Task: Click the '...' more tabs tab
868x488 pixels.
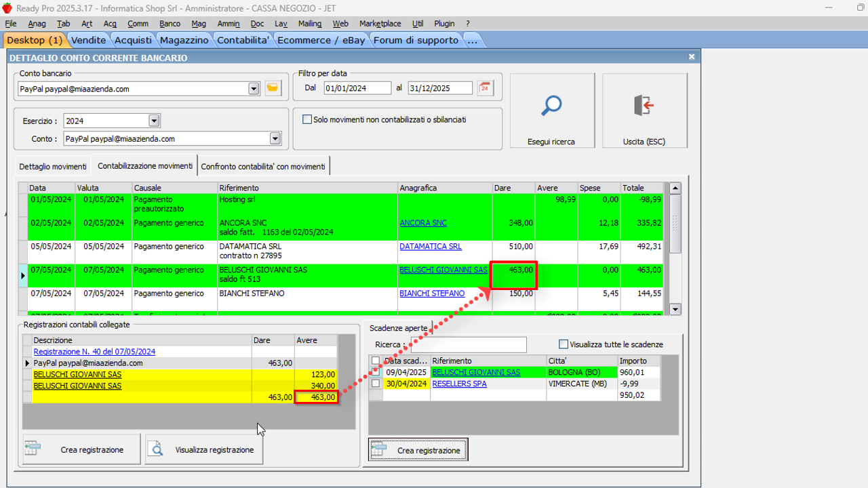Action: tap(473, 40)
